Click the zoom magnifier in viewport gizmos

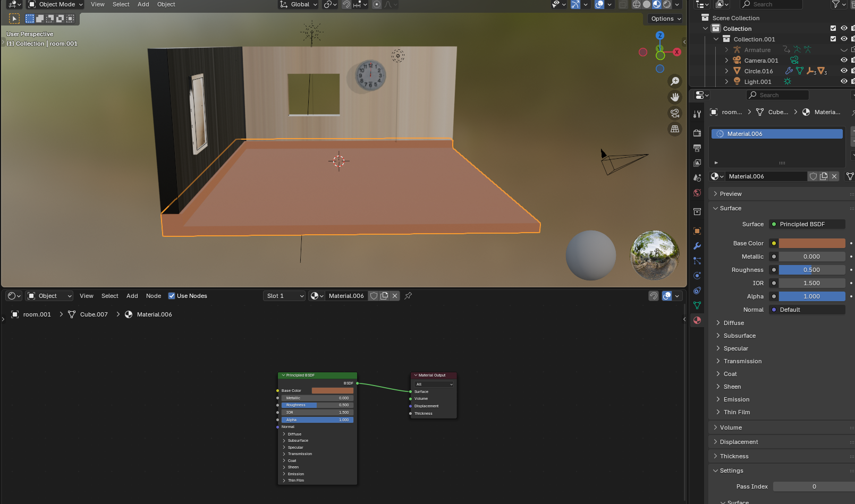click(x=675, y=81)
